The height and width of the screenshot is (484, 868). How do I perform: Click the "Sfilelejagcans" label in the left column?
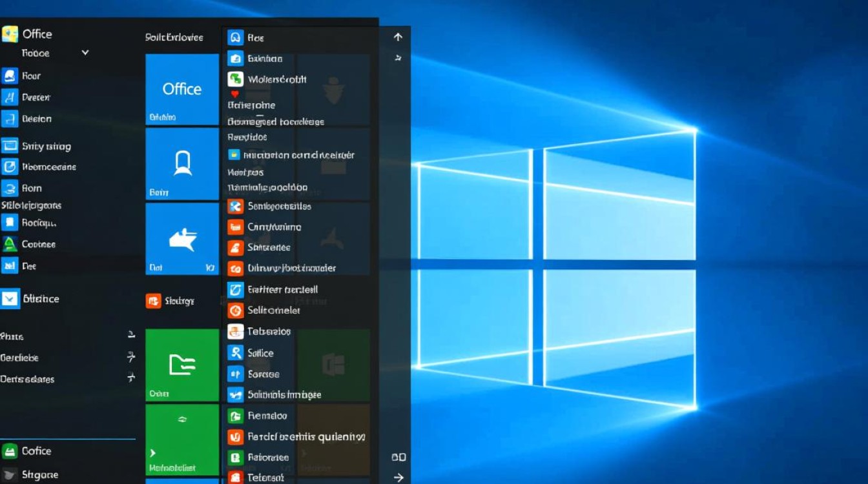tap(32, 206)
